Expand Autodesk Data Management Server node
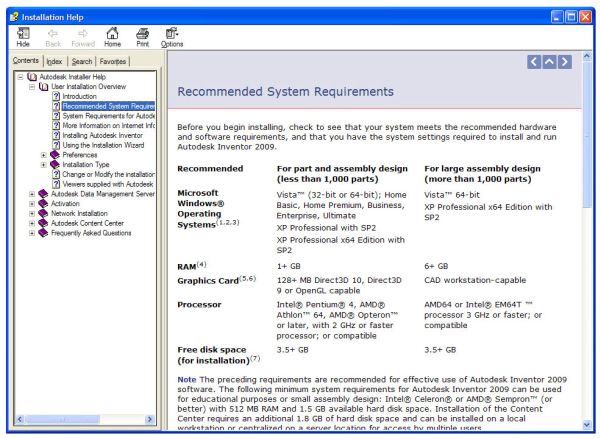 pyautogui.click(x=32, y=194)
